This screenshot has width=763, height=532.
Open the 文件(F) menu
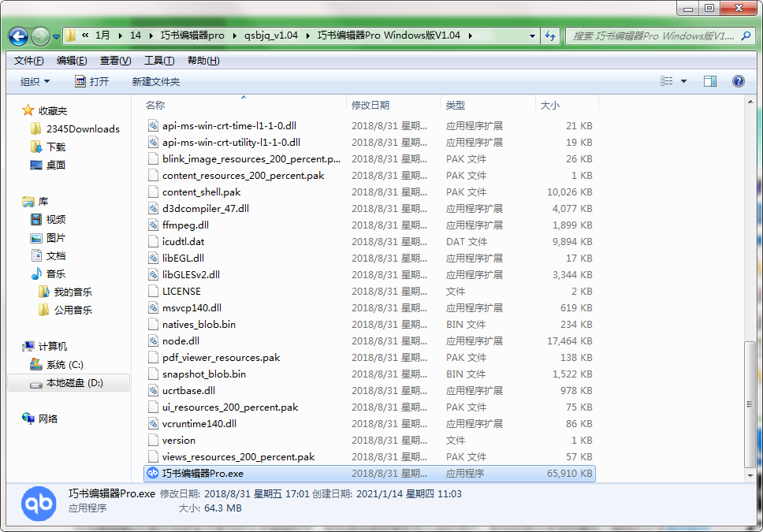(28, 61)
